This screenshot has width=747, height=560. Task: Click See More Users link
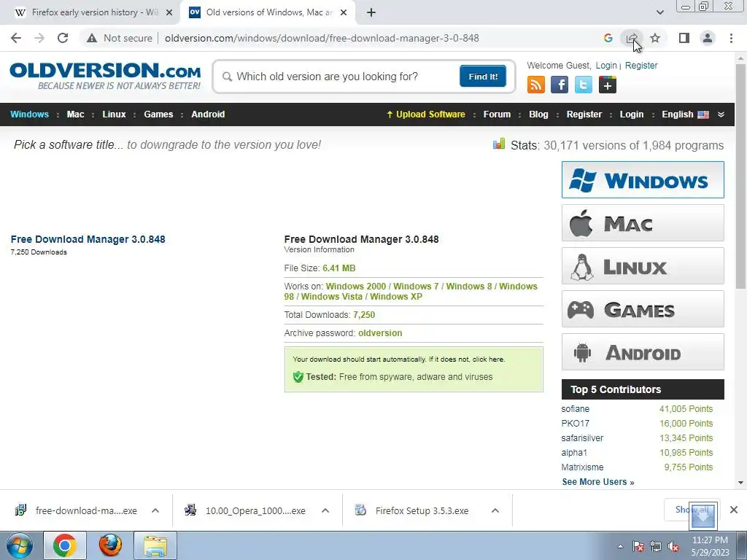pos(598,482)
